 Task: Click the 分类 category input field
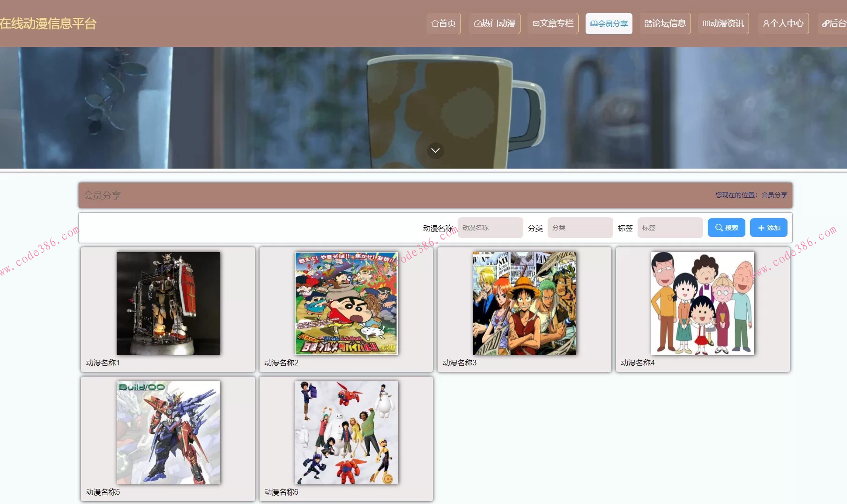(580, 228)
